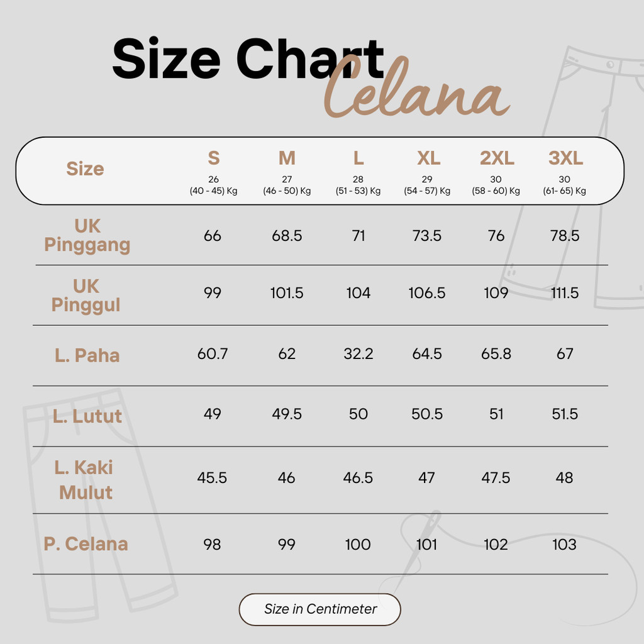Click the "Size in Centimeter" pill label
Screen dimensions: 644x644
tap(320, 609)
